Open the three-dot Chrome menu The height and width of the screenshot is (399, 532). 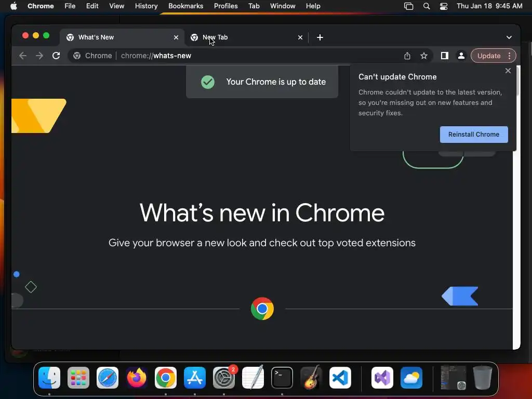coord(509,56)
